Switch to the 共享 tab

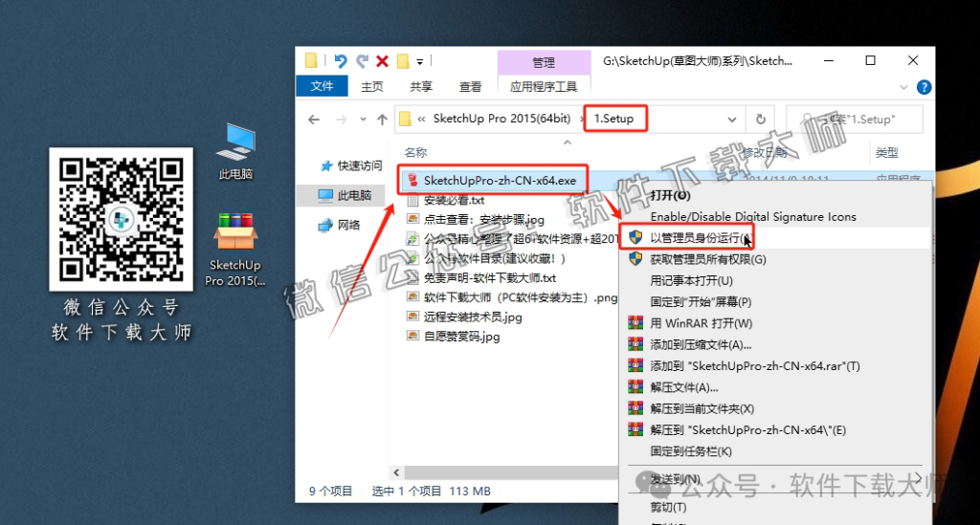click(421, 87)
